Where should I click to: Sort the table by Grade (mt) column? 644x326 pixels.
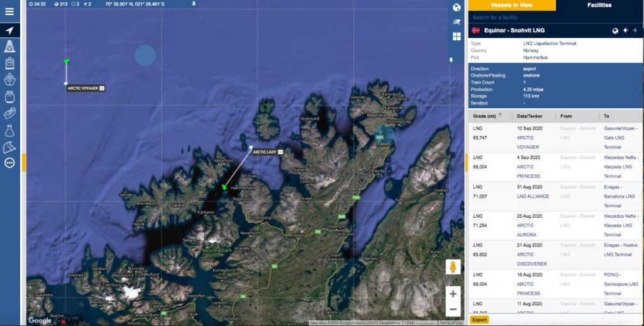484,116
